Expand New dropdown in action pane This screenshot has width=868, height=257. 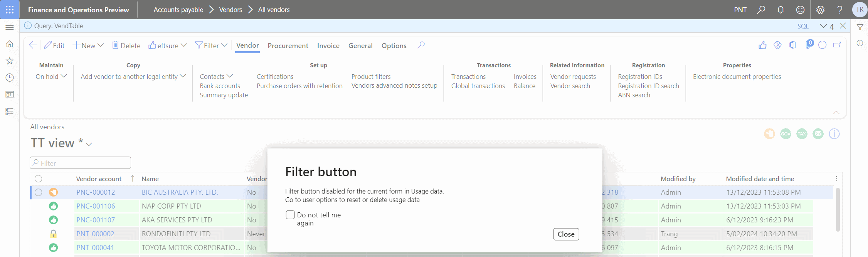101,45
